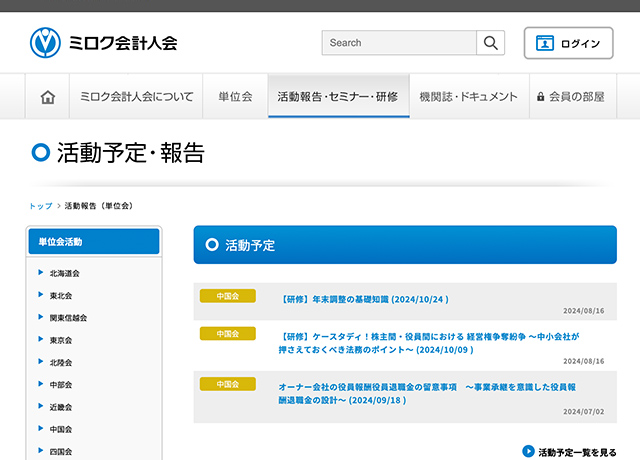
Task: Open 機関誌・ドキュメント menu
Action: tap(469, 97)
